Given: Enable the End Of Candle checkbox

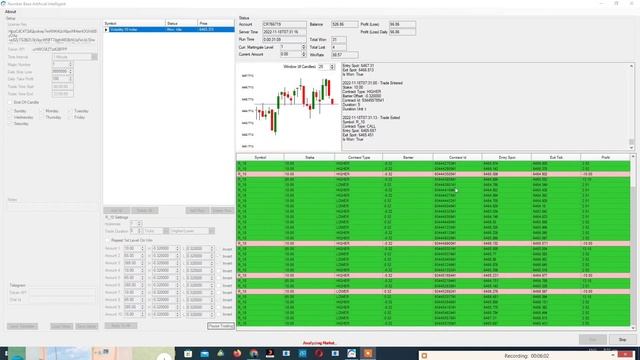Looking at the screenshot, I should tap(10, 102).
